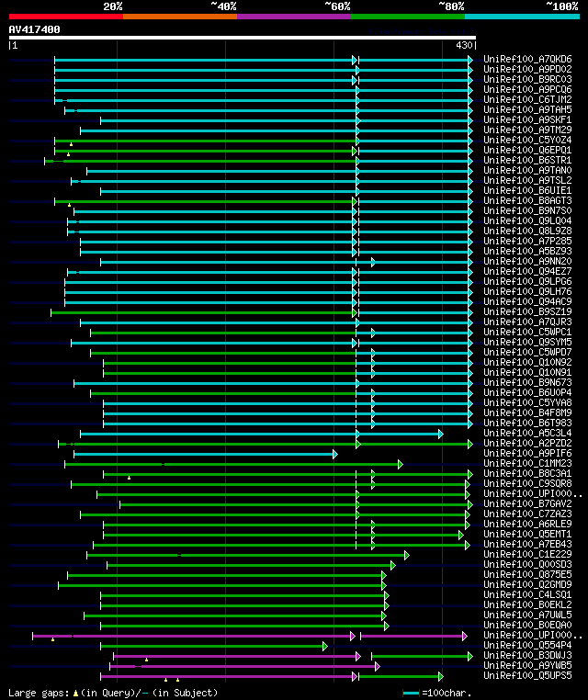588x700 pixels.
Task: Open hit UniRef100_B9RC03
Action: point(527,79)
